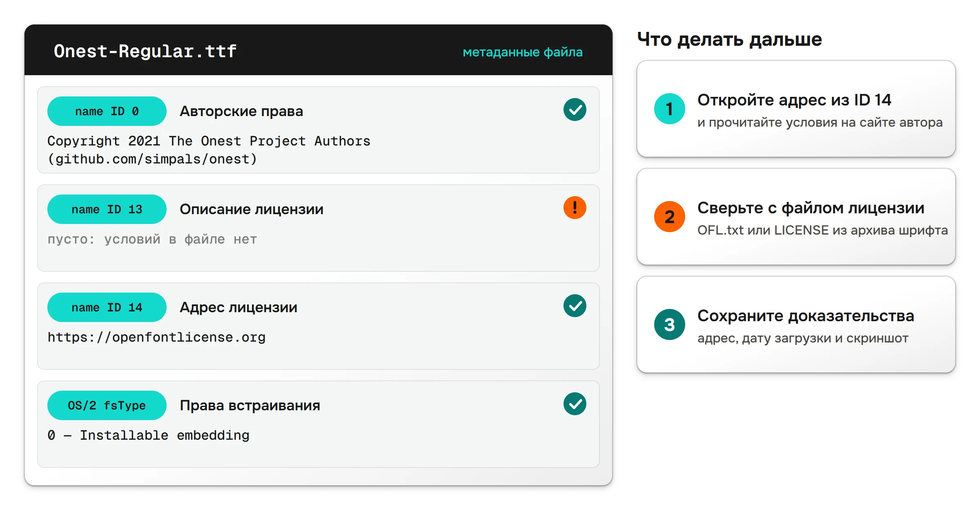Click the orange step 2 number circle
The image size is (980, 510).
669,217
